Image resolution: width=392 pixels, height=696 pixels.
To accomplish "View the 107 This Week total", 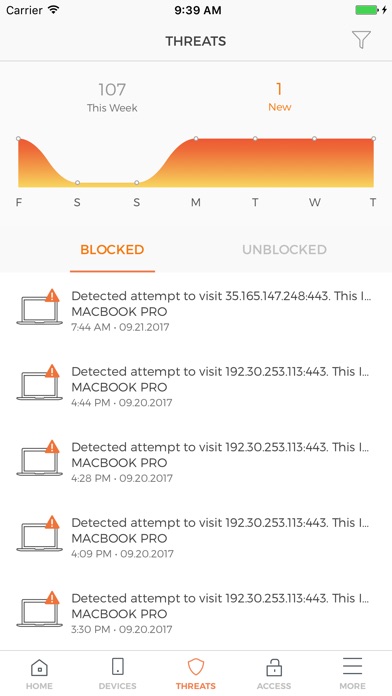I will (x=112, y=97).
